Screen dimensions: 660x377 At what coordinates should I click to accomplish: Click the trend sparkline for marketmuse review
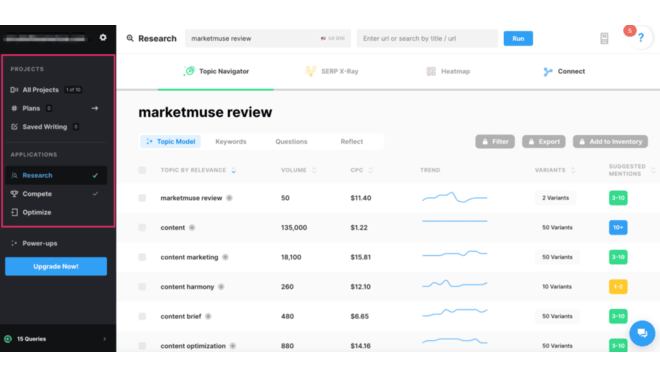point(455,197)
